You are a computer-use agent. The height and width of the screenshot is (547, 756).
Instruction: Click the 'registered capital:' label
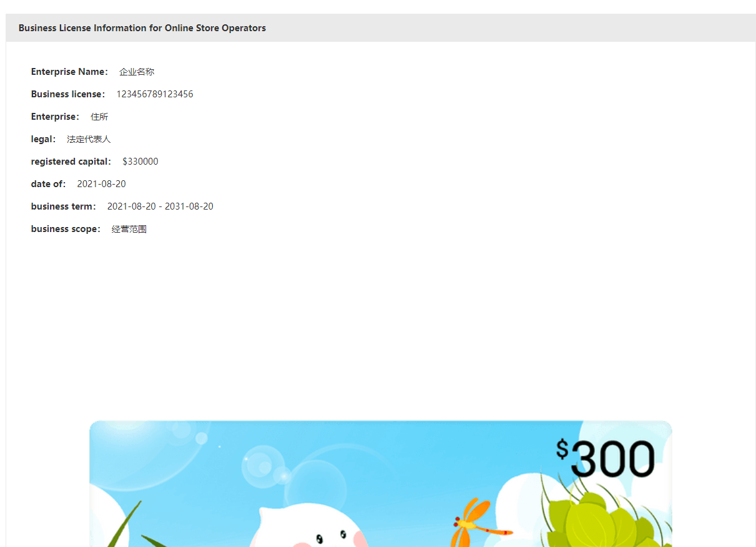(71, 162)
